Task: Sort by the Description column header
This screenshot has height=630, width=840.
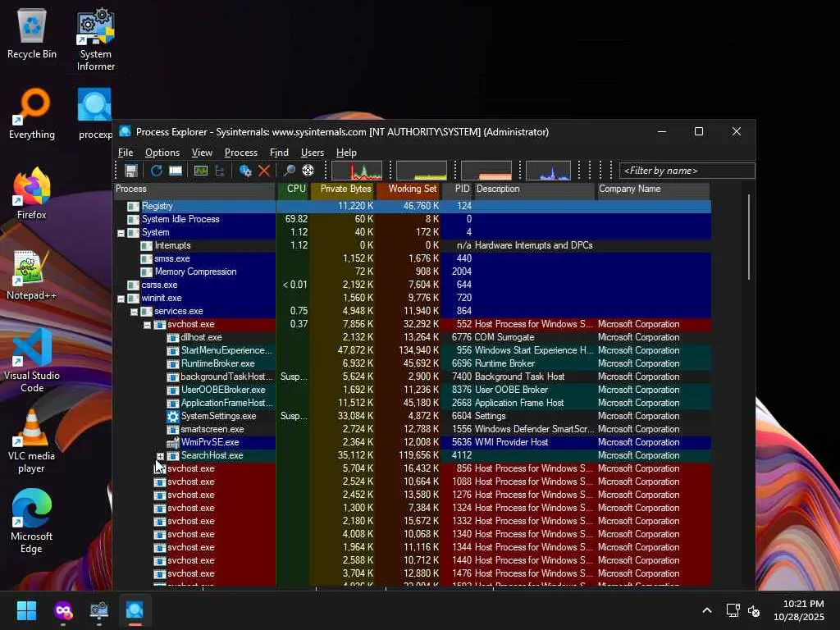Action: [534, 189]
